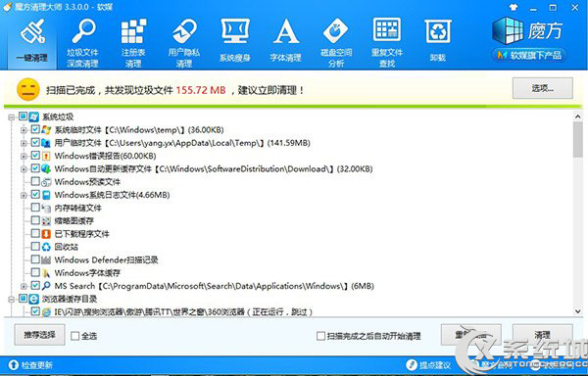
Task: Expand the MS Search node
Action: pyautogui.click(x=24, y=287)
